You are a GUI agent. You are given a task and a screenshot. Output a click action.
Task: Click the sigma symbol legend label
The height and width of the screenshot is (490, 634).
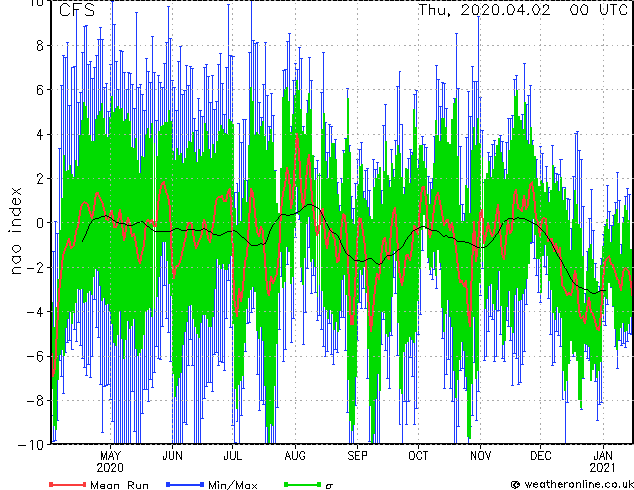coord(329,486)
